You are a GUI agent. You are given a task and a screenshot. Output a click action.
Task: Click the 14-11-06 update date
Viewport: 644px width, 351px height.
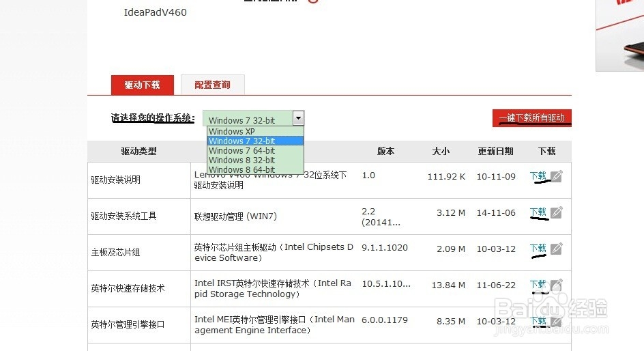tap(496, 212)
